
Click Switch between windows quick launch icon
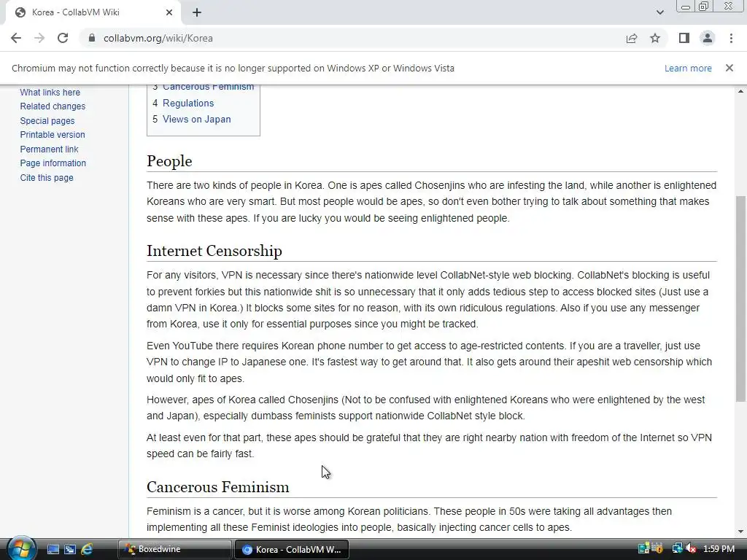tap(69, 549)
